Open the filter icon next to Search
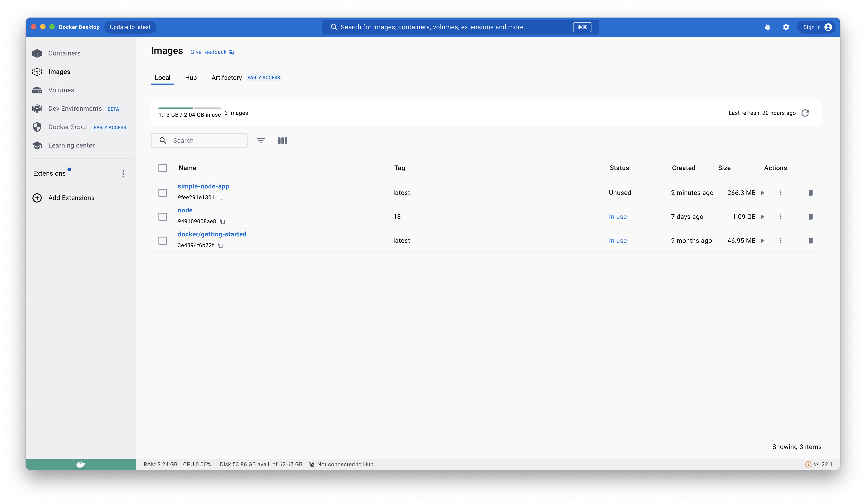This screenshot has height=504, width=866. (260, 140)
